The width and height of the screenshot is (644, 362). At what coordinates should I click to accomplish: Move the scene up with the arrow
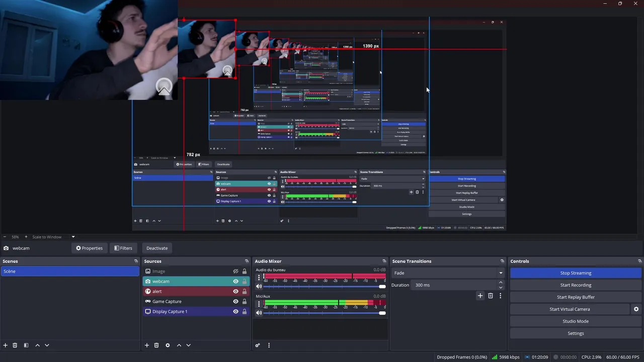coord(37,345)
